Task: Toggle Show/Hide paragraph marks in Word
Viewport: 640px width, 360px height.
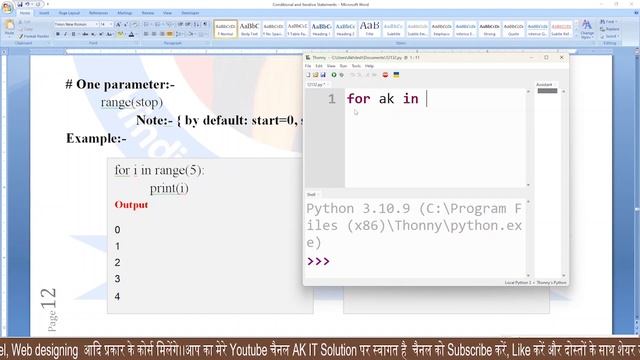Action: coord(205,24)
